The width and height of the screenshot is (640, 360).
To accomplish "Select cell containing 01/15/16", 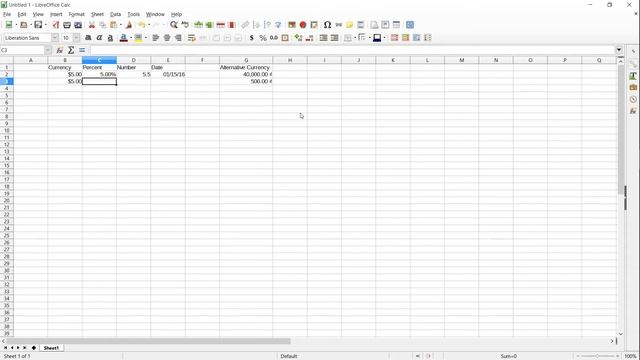I will (168, 74).
